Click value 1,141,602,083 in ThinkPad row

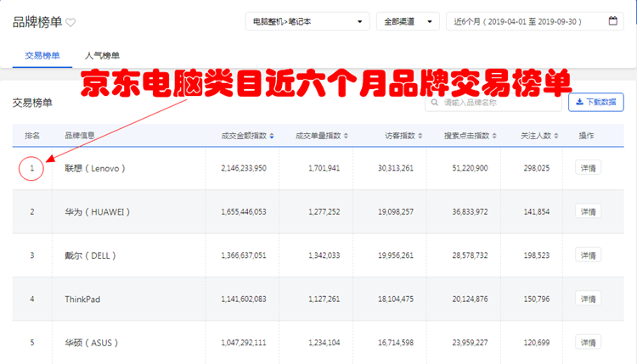tap(244, 299)
